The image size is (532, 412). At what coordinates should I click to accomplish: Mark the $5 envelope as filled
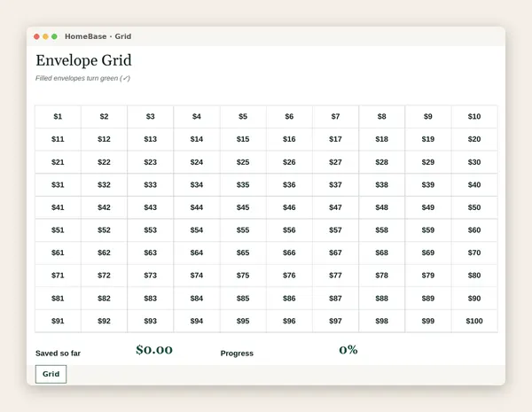point(243,117)
